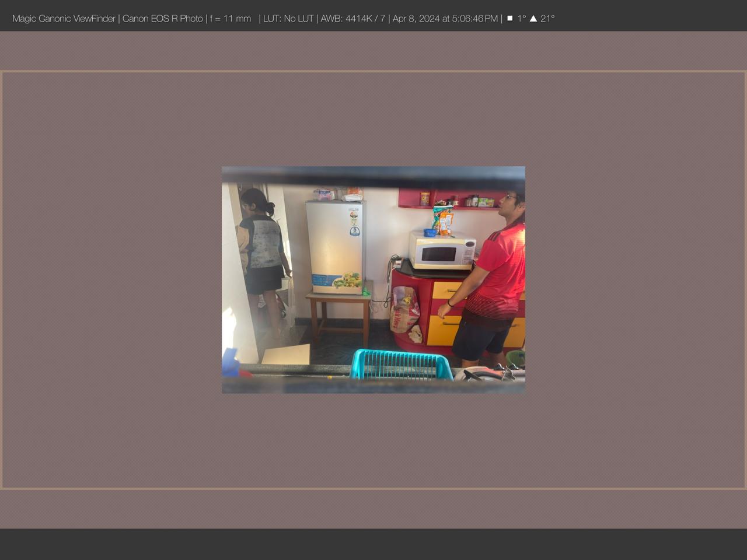Click the microwave in the photo

coord(442,253)
